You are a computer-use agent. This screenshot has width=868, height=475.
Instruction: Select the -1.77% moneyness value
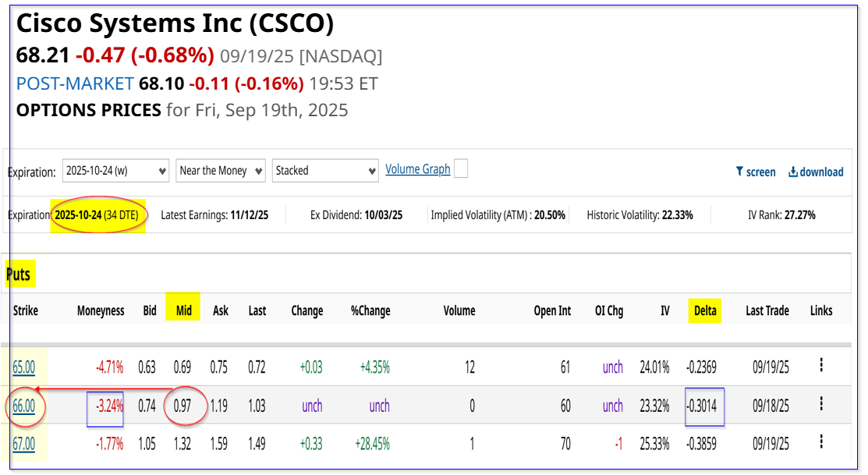click(109, 444)
